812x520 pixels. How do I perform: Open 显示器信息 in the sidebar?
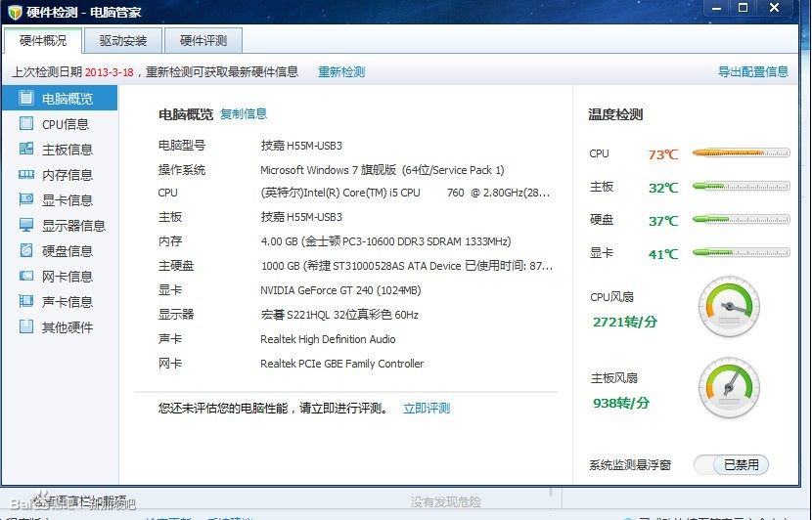(x=60, y=226)
